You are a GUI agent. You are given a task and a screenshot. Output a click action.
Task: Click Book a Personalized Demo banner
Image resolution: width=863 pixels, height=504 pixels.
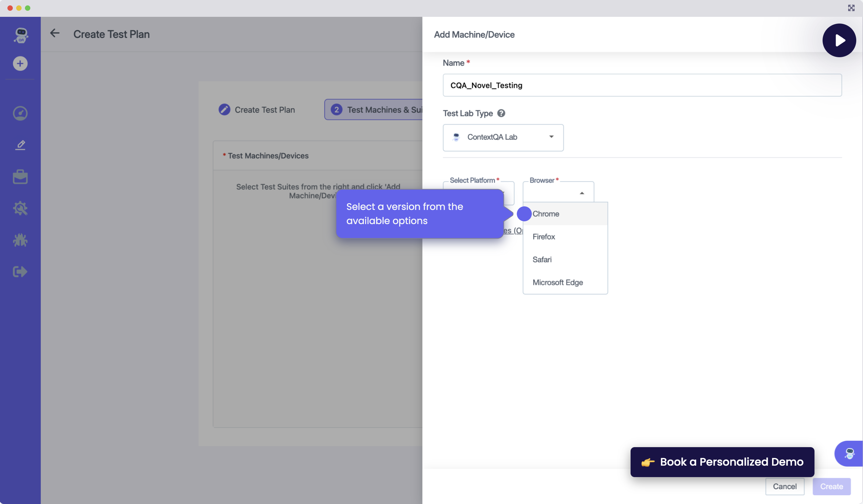(722, 462)
